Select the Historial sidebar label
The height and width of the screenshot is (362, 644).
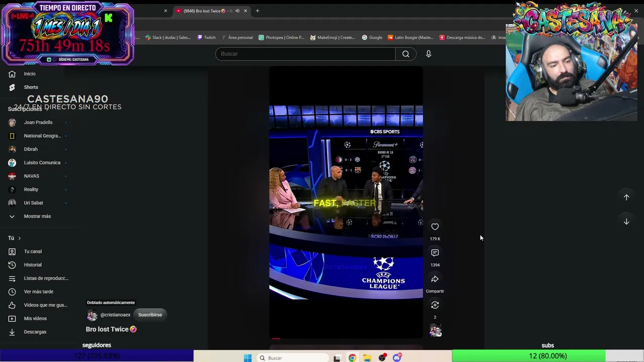click(33, 265)
